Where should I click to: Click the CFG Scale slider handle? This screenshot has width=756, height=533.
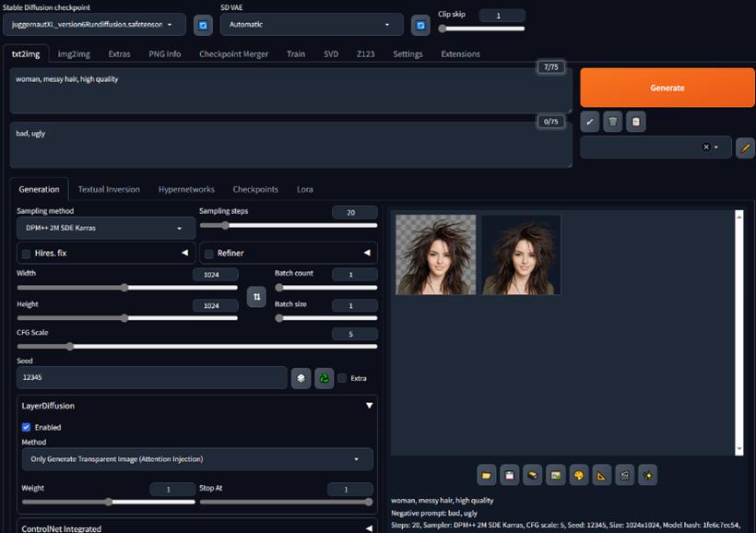point(70,347)
